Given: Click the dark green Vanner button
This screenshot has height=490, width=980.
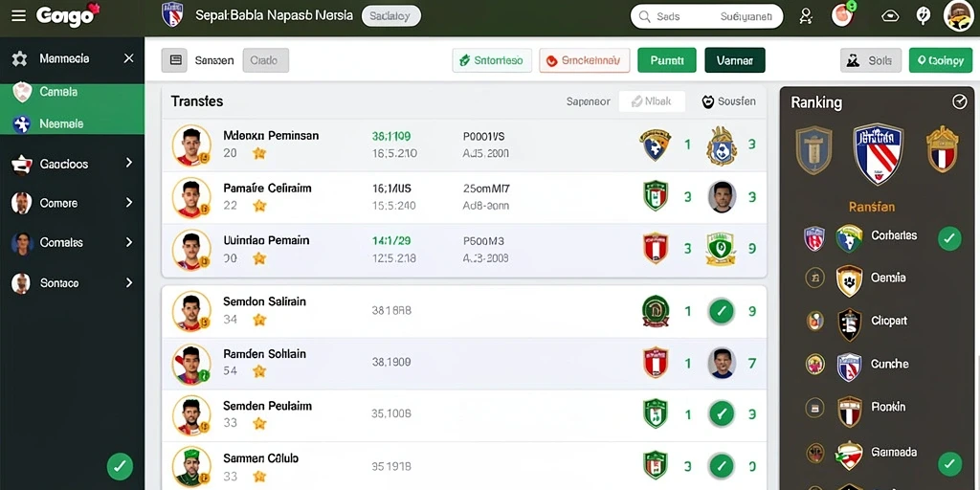Looking at the screenshot, I should [x=735, y=60].
